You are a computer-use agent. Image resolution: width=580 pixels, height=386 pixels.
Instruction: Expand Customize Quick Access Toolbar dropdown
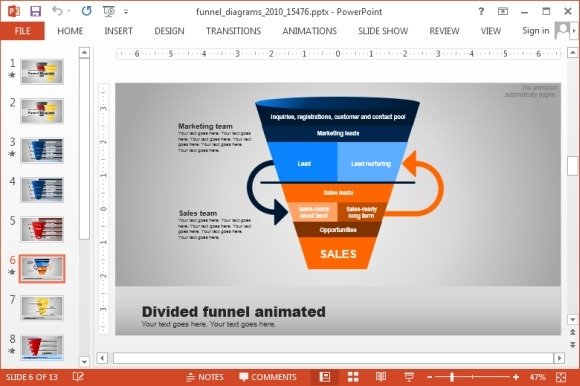coord(126,12)
